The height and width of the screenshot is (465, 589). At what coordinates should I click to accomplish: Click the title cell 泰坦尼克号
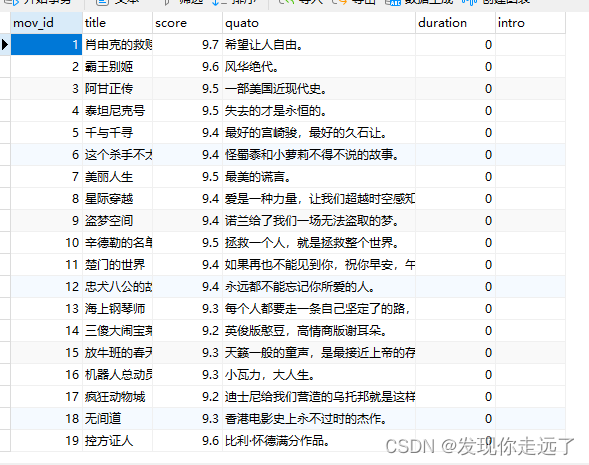click(x=118, y=111)
